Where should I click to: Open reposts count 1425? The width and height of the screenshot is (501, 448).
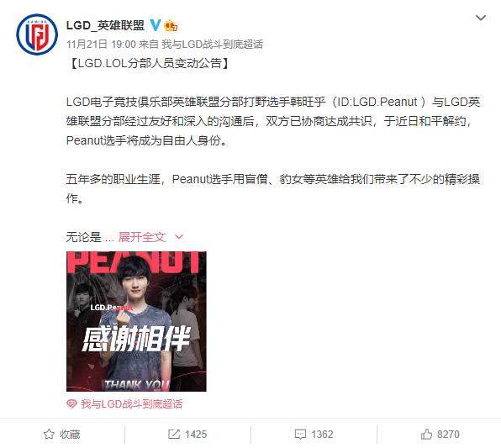(196, 435)
